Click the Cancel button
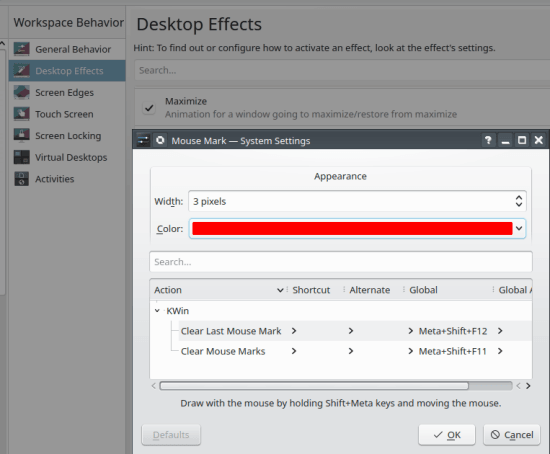Viewport: 550px width, 454px height. 512,435
